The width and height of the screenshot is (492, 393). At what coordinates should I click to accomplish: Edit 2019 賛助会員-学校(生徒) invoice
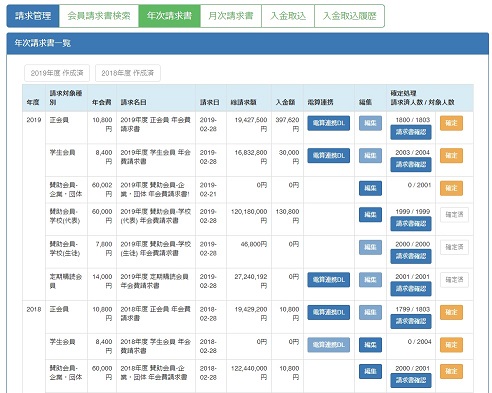(370, 247)
